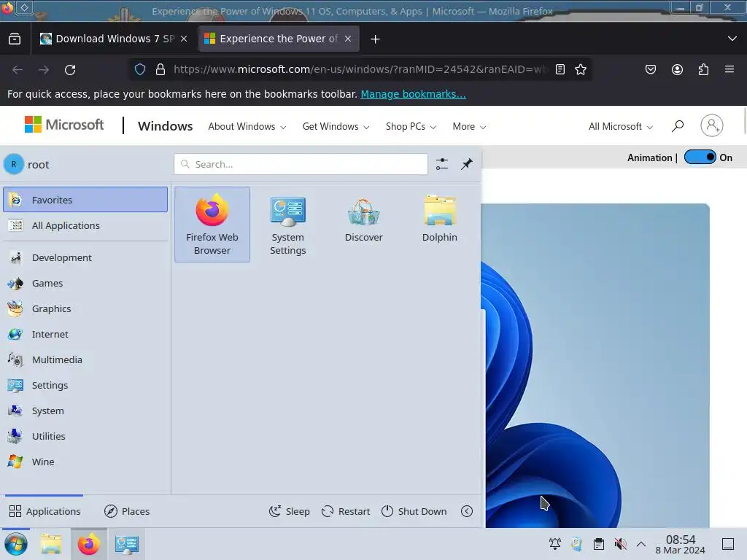Launch Firefox Web Browser from Favorites

[212, 225]
